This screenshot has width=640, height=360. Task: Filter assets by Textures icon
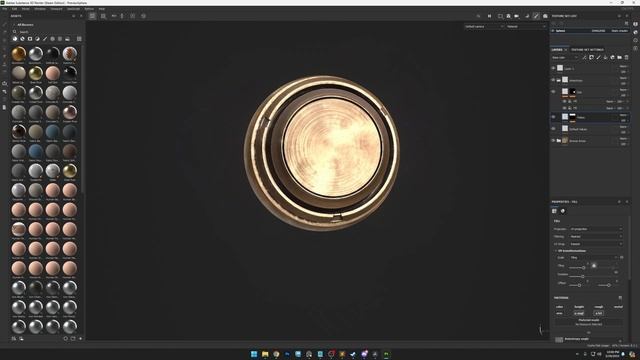tap(60, 39)
